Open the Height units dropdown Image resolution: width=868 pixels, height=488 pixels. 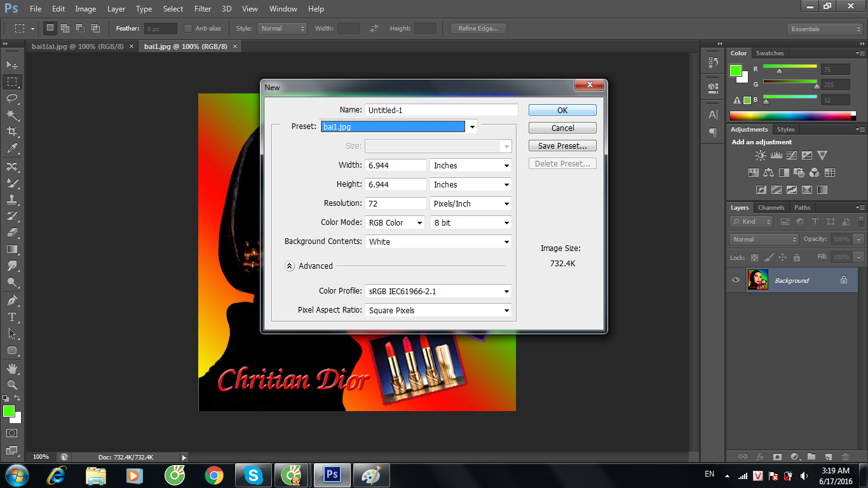471,184
